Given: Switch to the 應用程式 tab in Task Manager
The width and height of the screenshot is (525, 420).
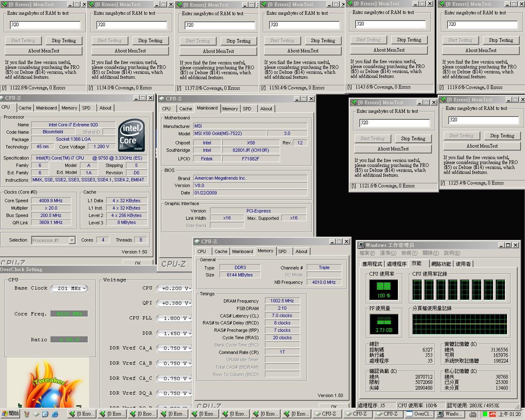Looking at the screenshot, I should pos(372,264).
